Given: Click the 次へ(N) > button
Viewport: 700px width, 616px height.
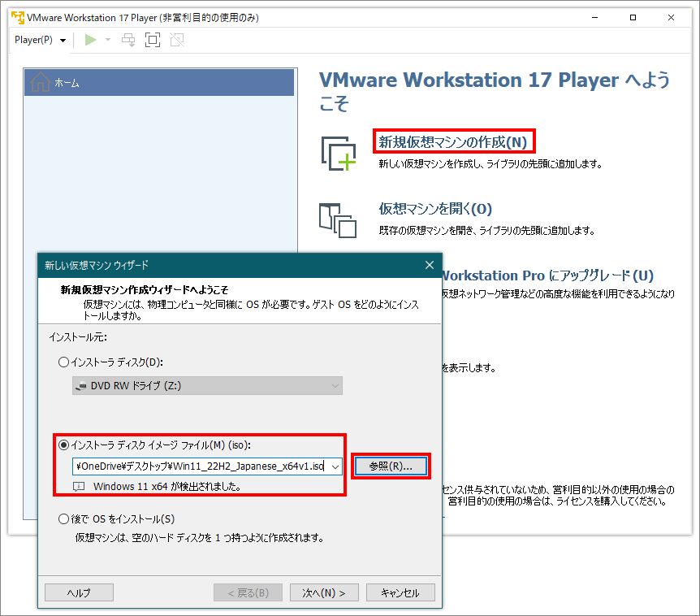Looking at the screenshot, I should pos(324,592).
